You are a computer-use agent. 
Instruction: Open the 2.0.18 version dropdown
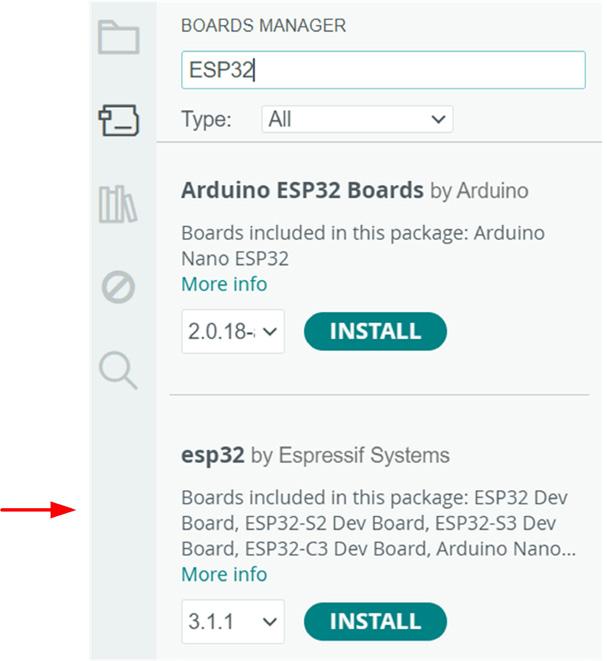[x=233, y=331]
